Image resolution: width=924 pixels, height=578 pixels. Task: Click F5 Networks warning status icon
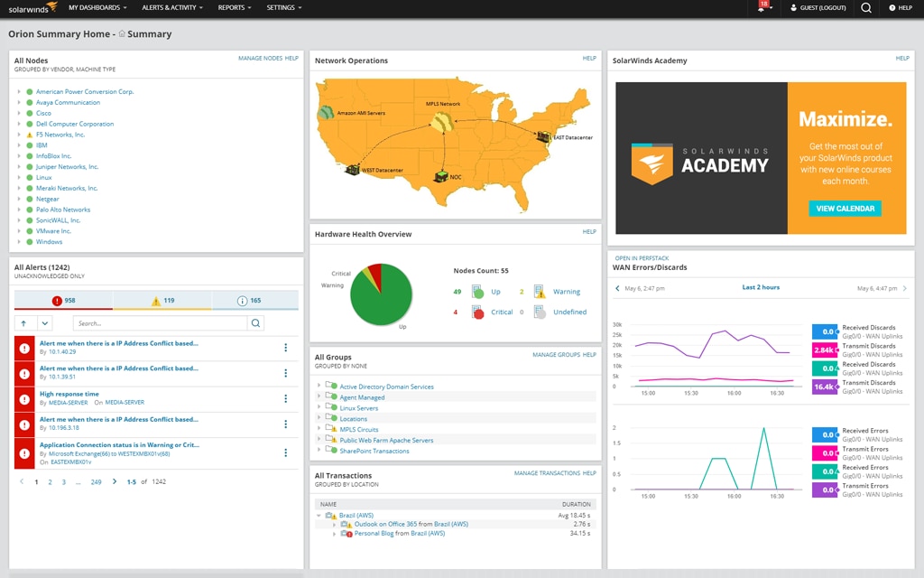(30, 135)
